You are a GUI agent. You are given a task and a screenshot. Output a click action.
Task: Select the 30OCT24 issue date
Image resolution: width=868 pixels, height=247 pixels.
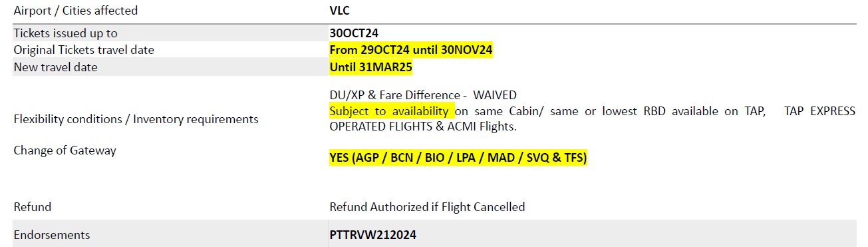point(355,33)
